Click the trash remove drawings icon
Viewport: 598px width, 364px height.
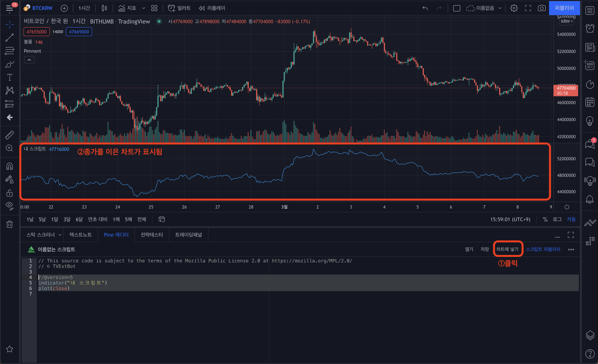(9, 224)
